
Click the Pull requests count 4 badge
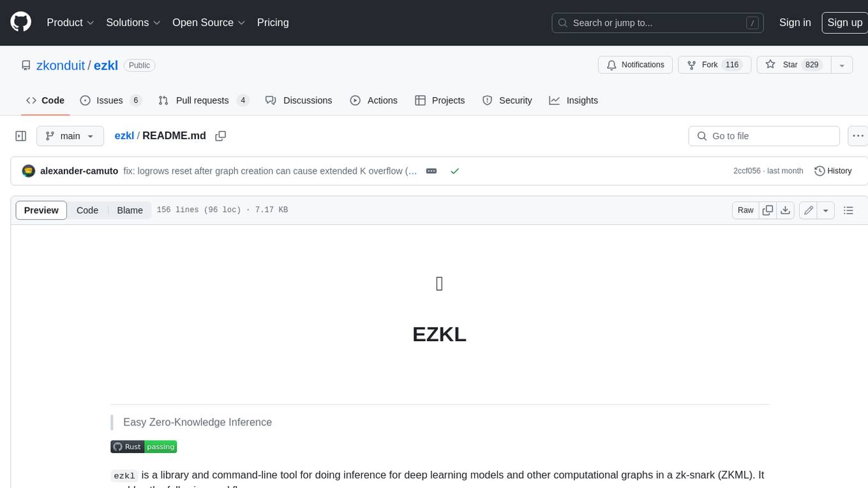tap(243, 100)
